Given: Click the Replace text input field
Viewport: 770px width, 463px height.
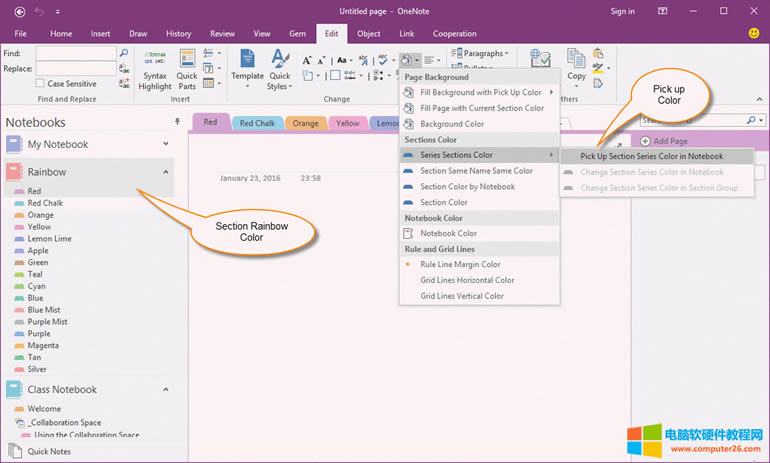Looking at the screenshot, I should [x=75, y=71].
